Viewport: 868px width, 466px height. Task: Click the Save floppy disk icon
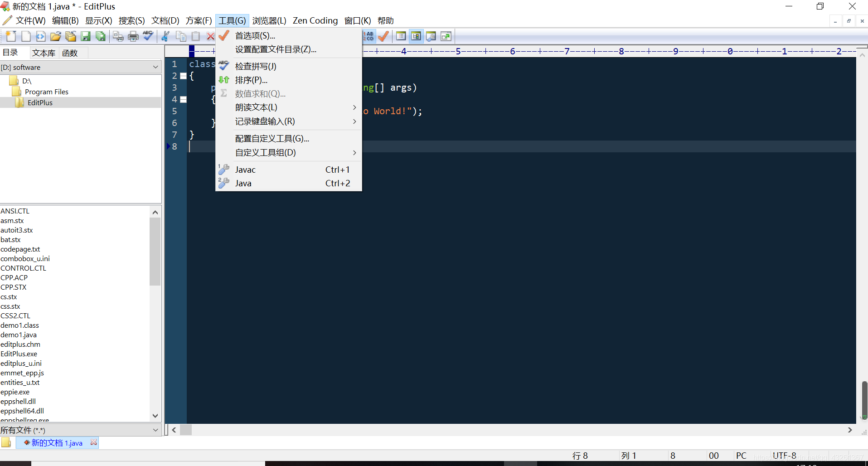click(x=86, y=36)
